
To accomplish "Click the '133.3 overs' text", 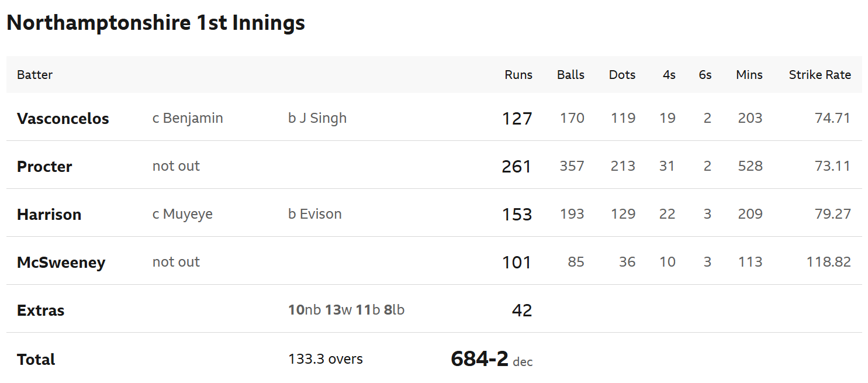I will [326, 359].
